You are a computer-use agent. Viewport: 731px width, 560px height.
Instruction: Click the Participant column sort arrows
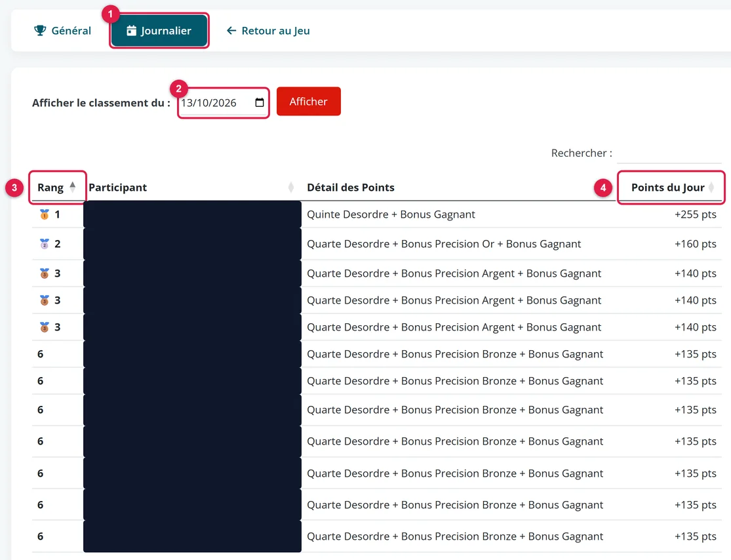pos(291,188)
